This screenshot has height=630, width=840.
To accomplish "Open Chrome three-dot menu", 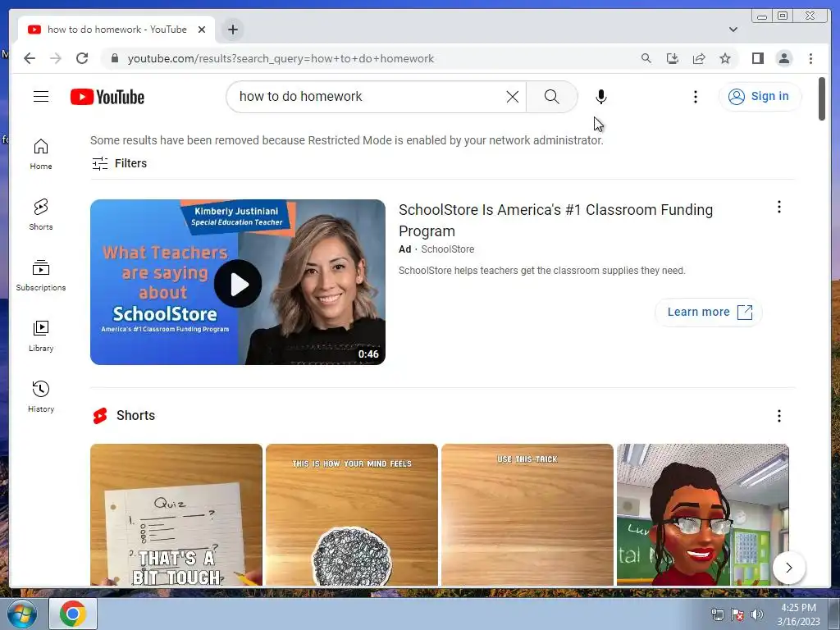I will pos(810,58).
